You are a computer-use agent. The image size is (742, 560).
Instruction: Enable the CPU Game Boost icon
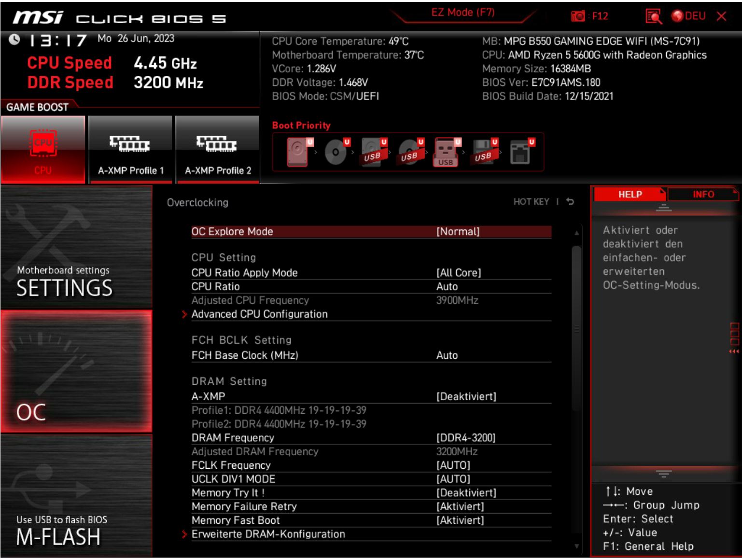pos(43,149)
